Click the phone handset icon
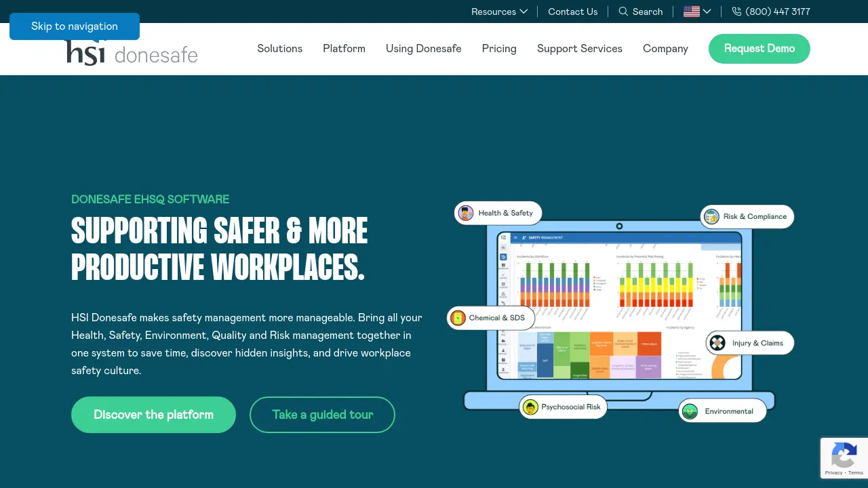Screen dimensions: 868x488 [x=736, y=12]
